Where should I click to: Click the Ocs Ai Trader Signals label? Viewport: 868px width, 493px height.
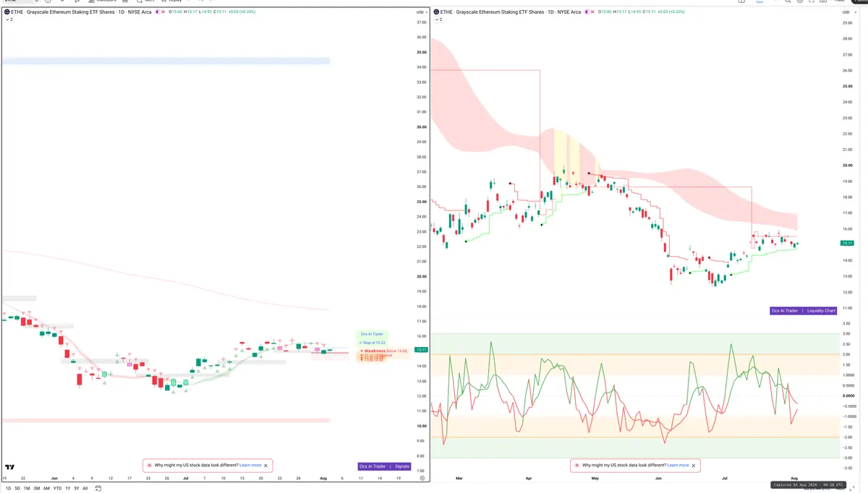(x=384, y=466)
